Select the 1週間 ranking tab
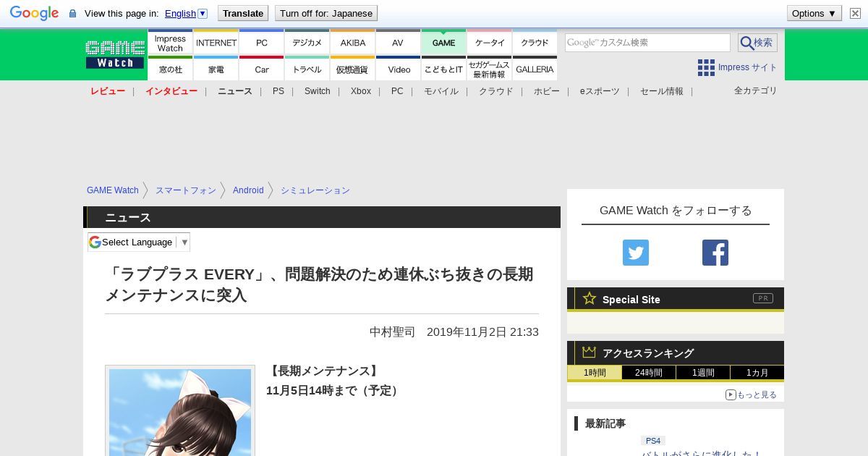The image size is (868, 456). point(703,373)
